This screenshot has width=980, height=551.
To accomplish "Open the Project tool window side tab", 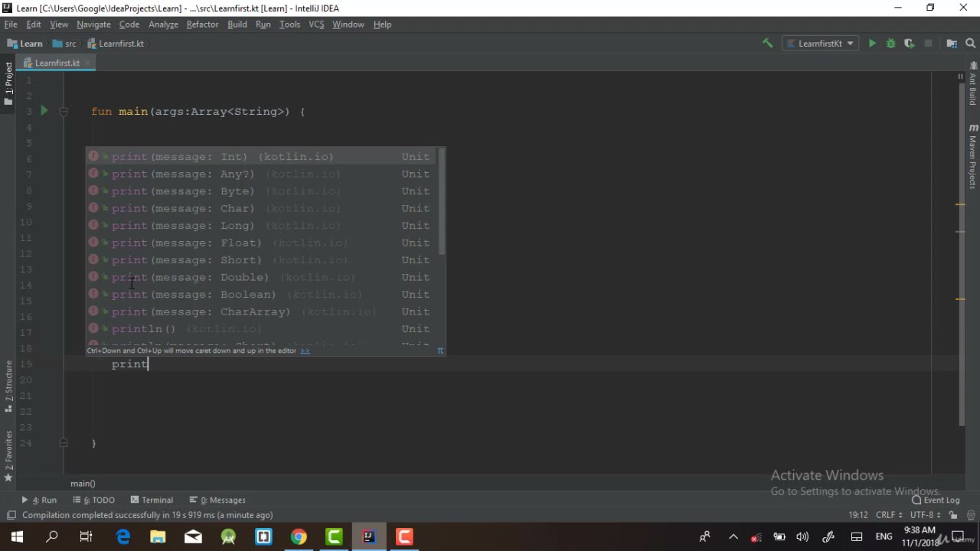I will (x=8, y=83).
